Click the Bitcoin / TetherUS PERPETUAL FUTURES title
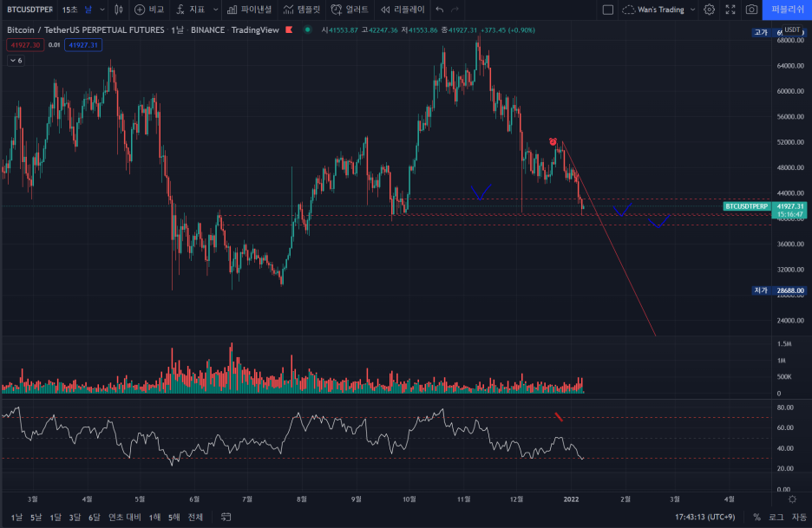The height and width of the screenshot is (528, 812). (85, 30)
